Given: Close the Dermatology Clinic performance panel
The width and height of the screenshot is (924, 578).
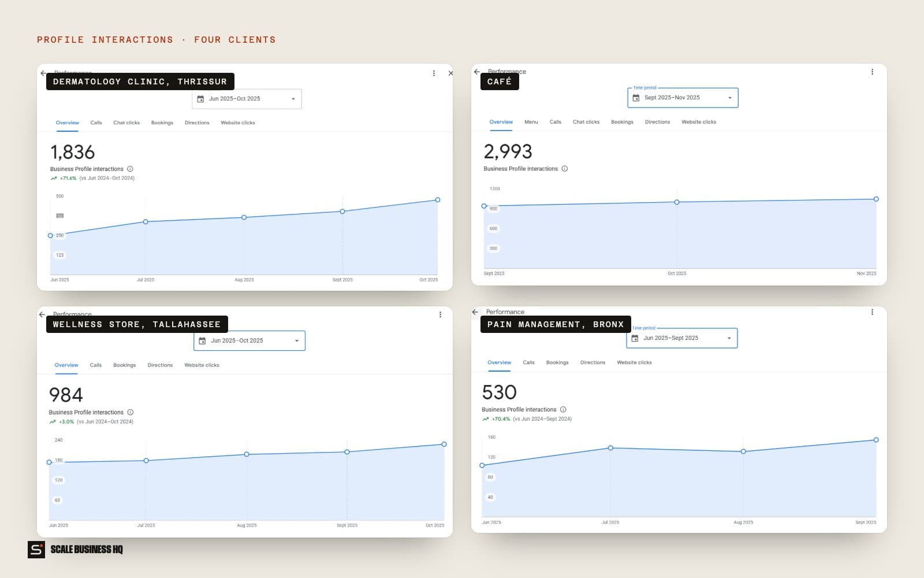Looking at the screenshot, I should click(x=450, y=73).
